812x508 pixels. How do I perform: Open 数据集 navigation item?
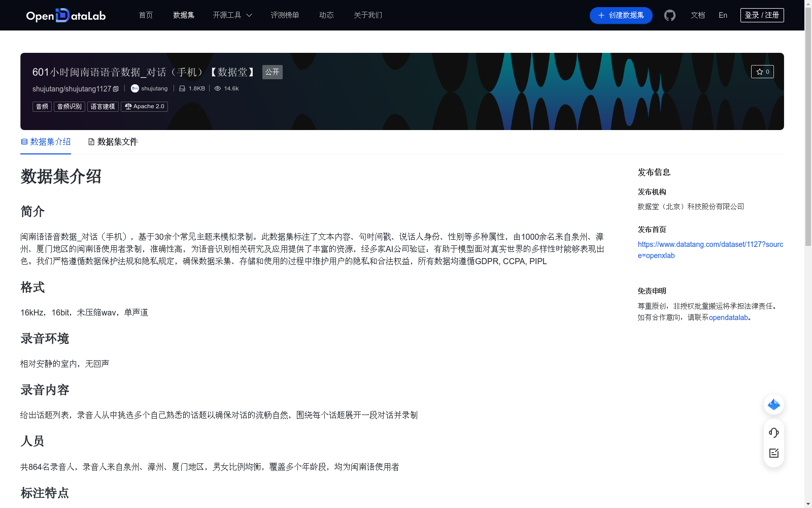(x=184, y=15)
